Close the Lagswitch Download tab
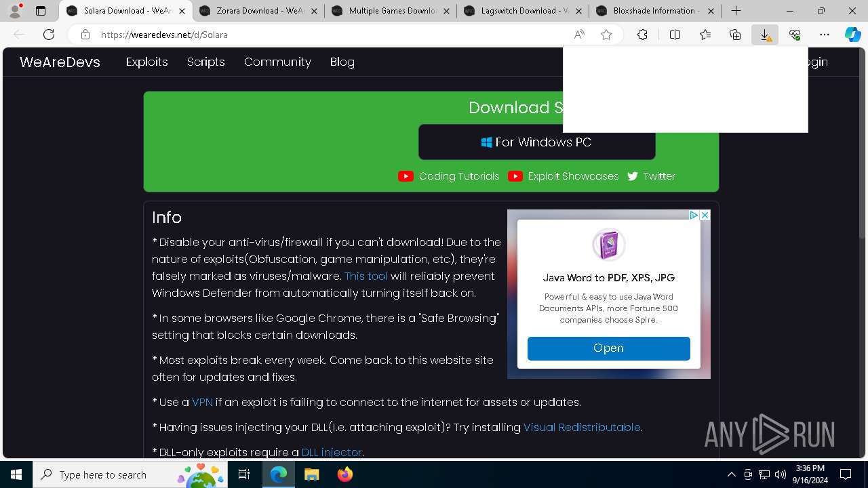 point(578,11)
